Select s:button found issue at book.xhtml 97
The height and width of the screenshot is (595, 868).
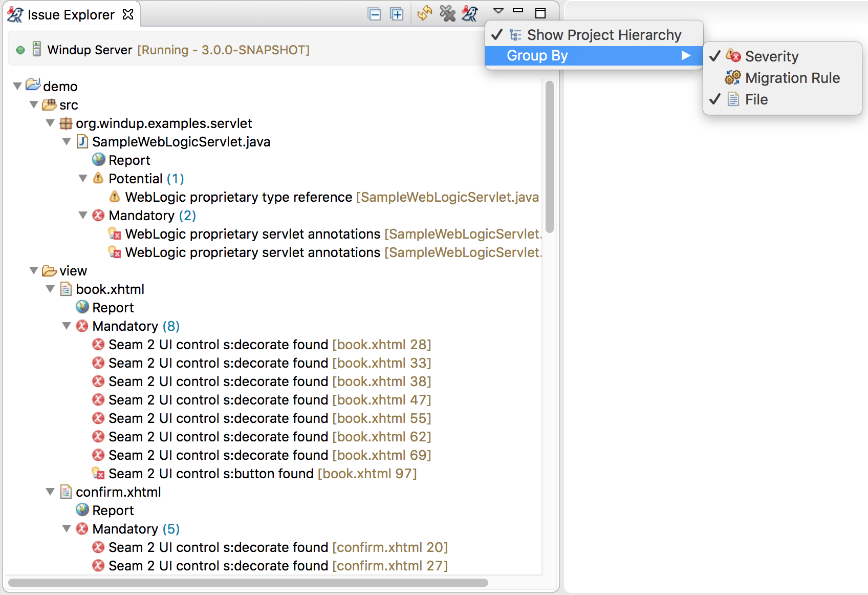(262, 474)
